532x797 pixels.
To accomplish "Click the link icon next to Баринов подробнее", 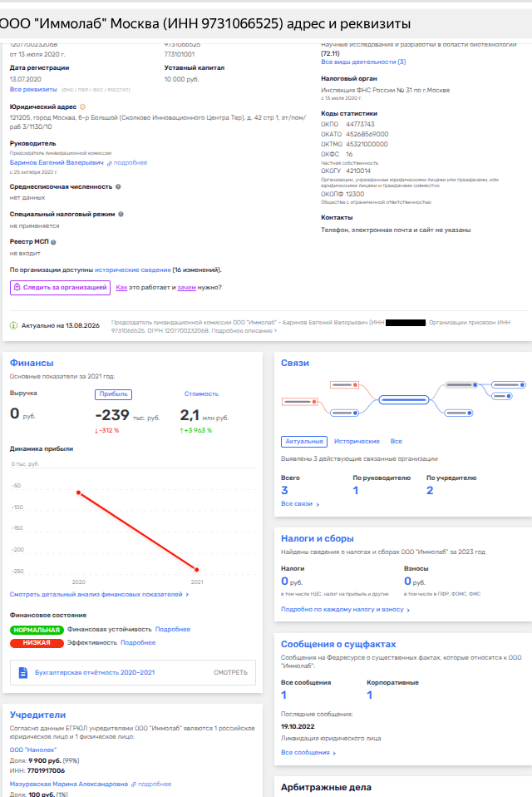I will (x=109, y=163).
